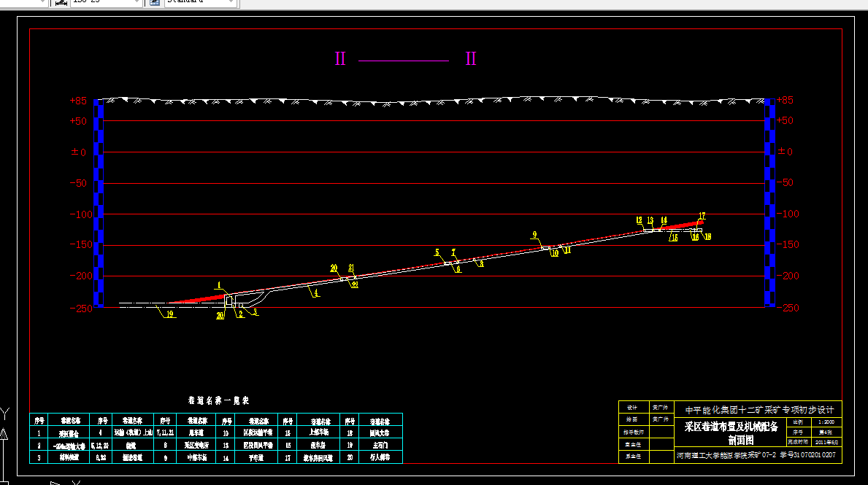868x485 pixels.
Task: Select the -250 label on left scale
Action: pyautogui.click(x=81, y=309)
